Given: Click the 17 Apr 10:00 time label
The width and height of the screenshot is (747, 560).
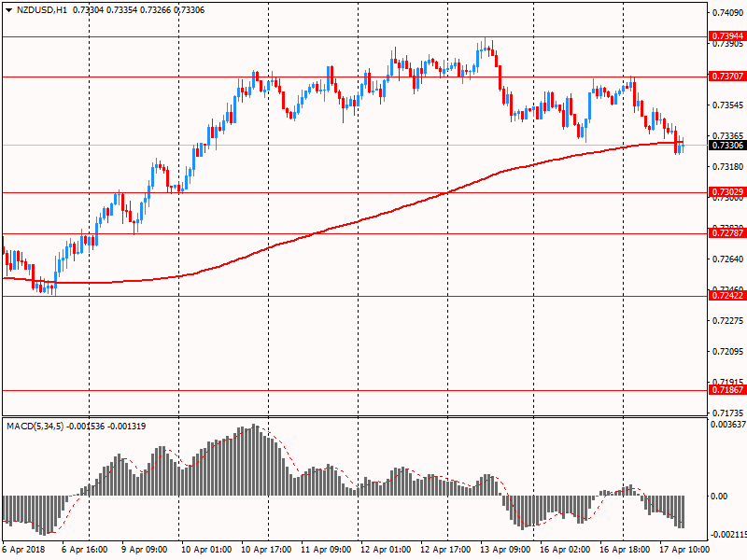Looking at the screenshot, I should 684,550.
